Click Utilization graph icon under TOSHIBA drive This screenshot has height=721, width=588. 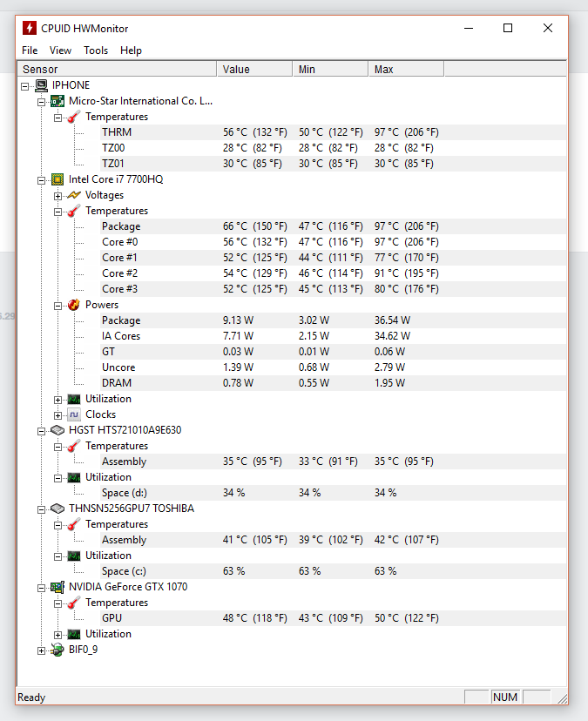click(x=74, y=556)
